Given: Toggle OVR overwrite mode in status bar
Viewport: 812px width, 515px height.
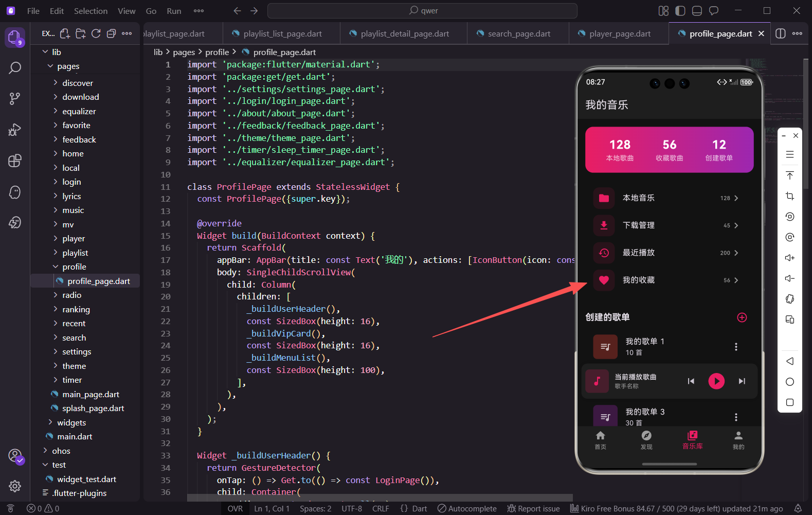Looking at the screenshot, I should click(235, 508).
